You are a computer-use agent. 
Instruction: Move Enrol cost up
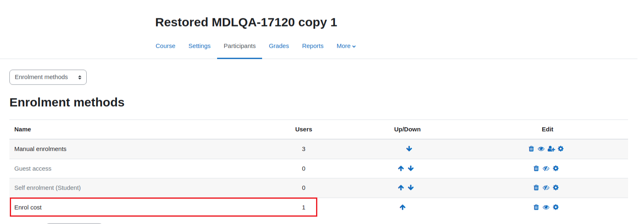click(x=402, y=207)
